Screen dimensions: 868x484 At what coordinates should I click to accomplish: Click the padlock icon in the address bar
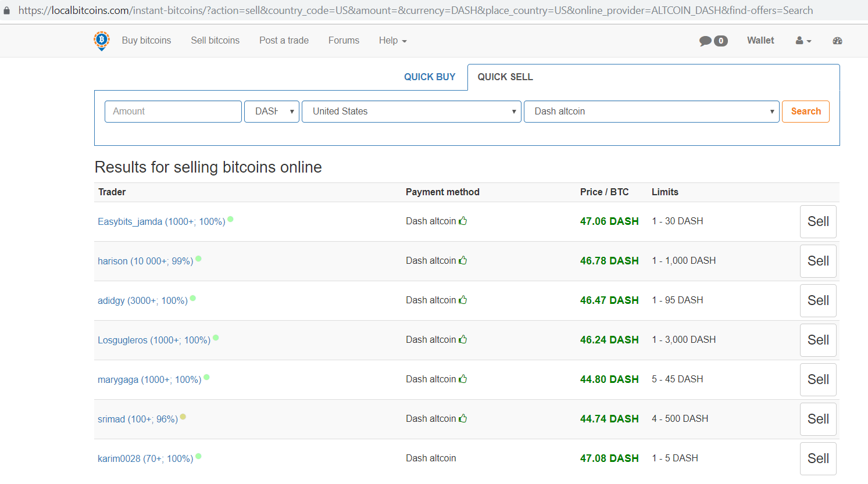(x=7, y=10)
